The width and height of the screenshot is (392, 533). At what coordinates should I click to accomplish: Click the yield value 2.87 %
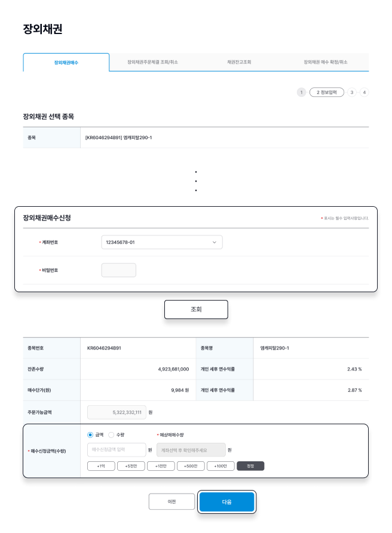point(354,390)
